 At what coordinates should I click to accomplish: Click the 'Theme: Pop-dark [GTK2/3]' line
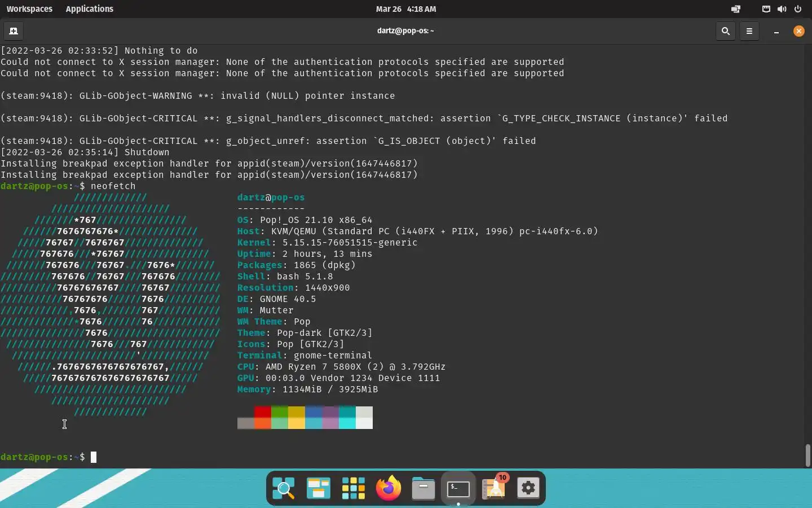305,333
